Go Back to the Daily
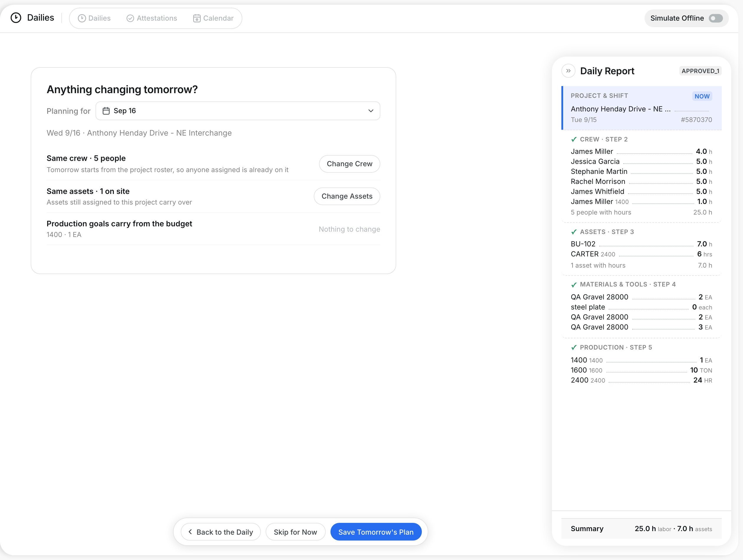Screen dimensions: 743x560 click(x=221, y=532)
